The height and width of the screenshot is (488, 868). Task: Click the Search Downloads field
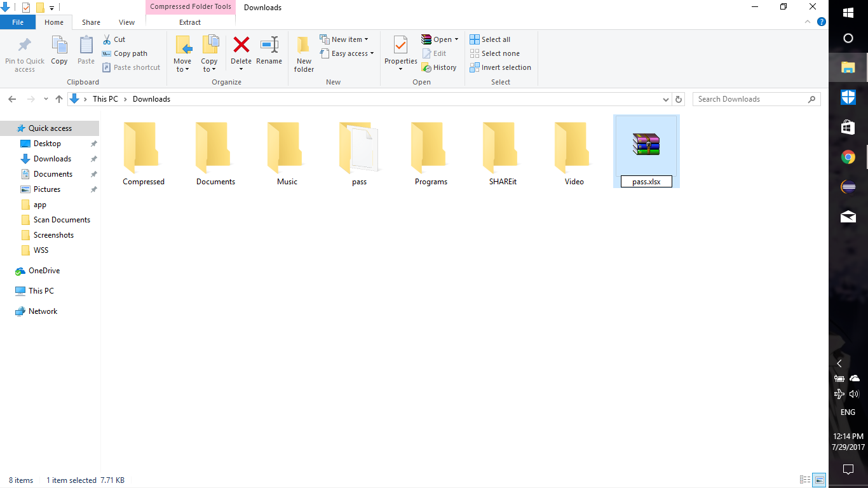[750, 99]
